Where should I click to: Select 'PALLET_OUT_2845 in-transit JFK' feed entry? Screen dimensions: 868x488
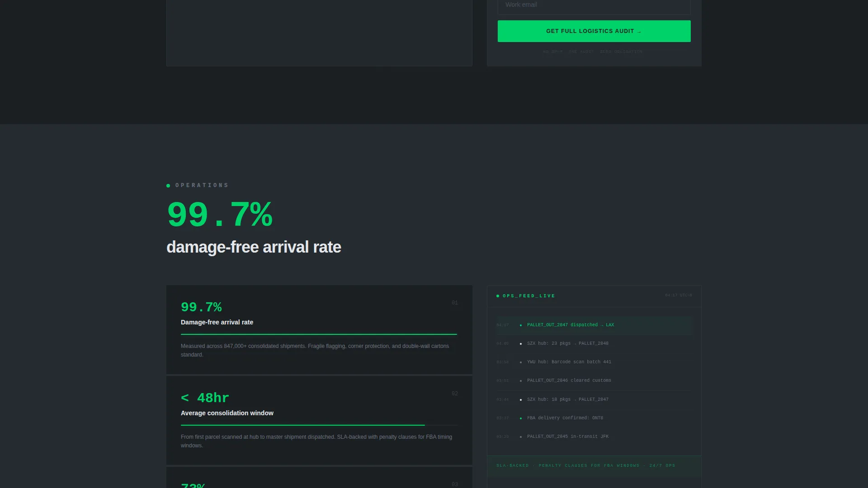click(x=594, y=437)
